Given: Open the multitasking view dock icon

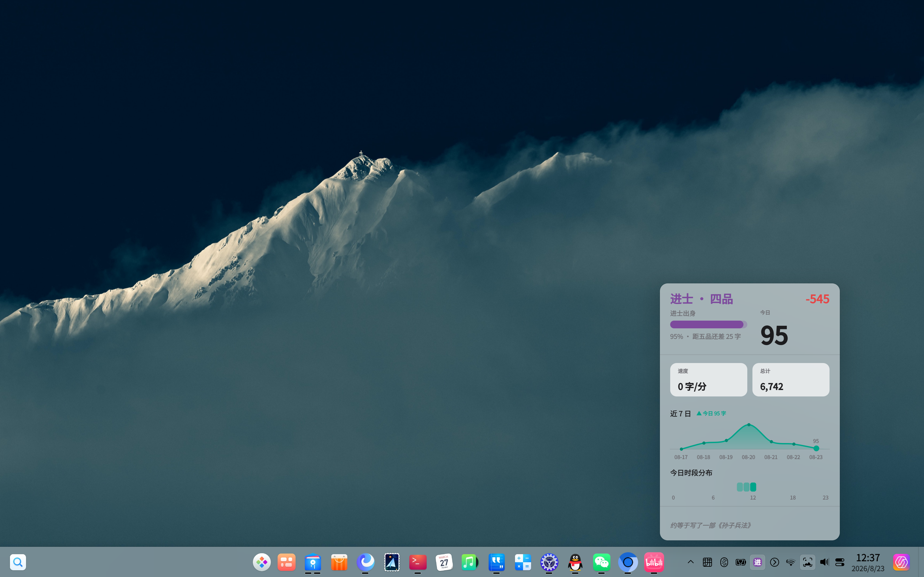Looking at the screenshot, I should point(287,562).
